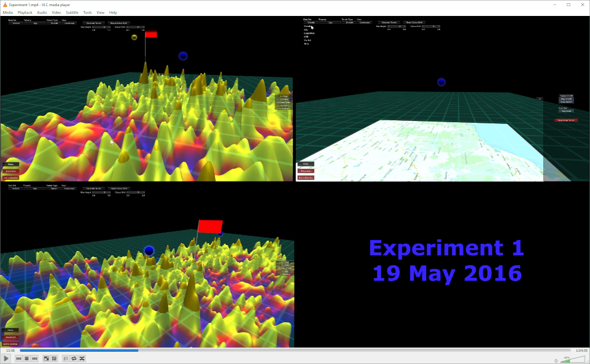Show the playlist panel
Image resolution: width=590 pixels, height=364 pixels.
point(66,358)
